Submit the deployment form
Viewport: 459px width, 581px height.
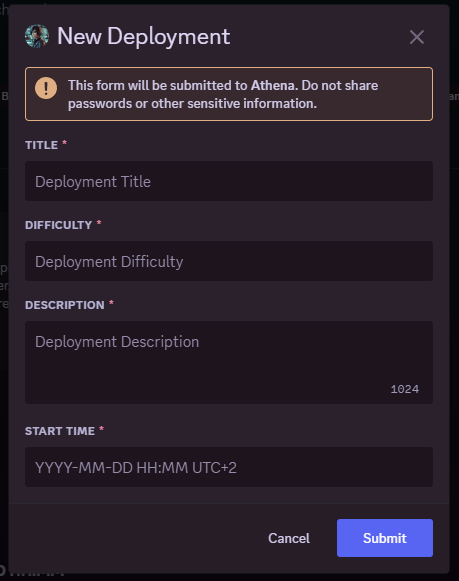385,538
